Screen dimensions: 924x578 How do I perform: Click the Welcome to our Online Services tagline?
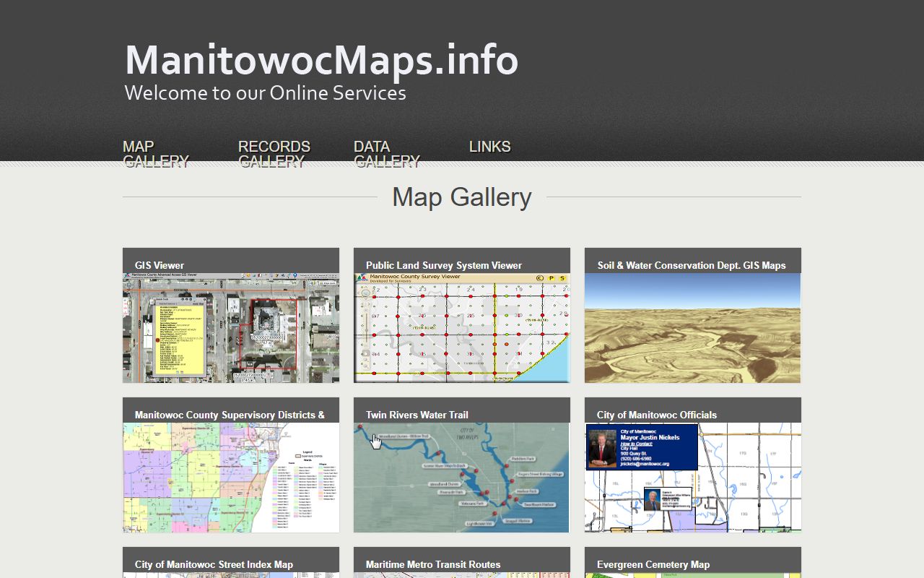[x=265, y=93]
